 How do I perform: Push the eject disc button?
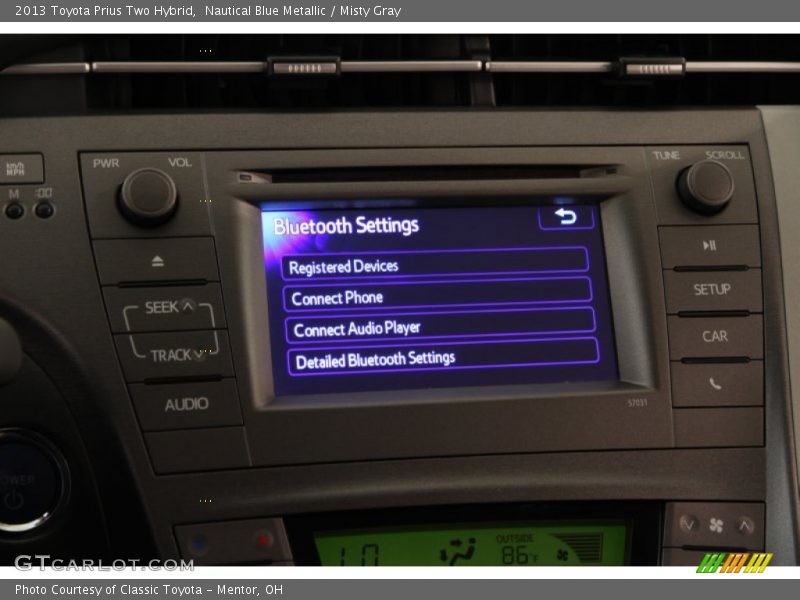click(x=157, y=261)
